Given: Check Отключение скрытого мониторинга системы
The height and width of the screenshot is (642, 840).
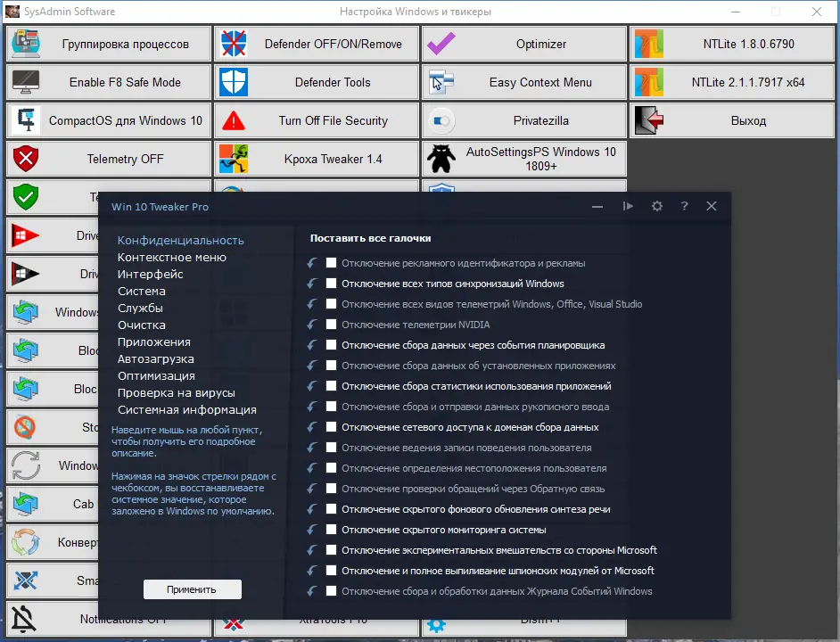Looking at the screenshot, I should pyautogui.click(x=331, y=530).
